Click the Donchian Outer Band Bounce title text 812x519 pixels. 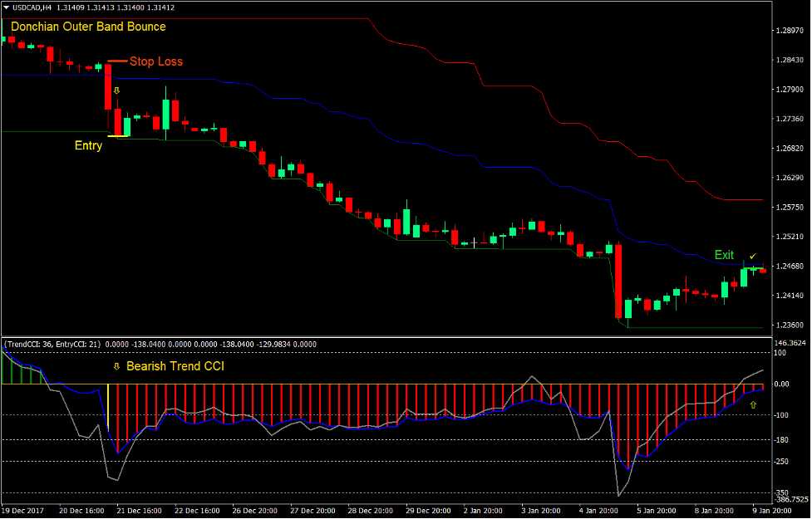[x=88, y=27]
